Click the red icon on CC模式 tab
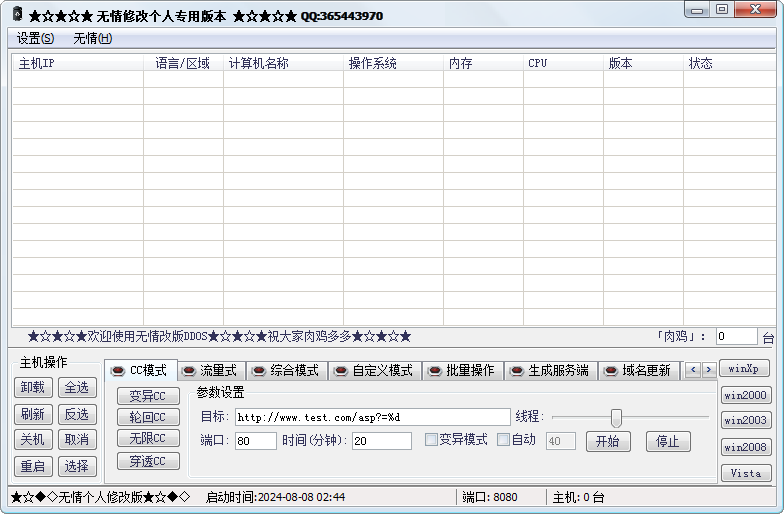 tap(117, 370)
